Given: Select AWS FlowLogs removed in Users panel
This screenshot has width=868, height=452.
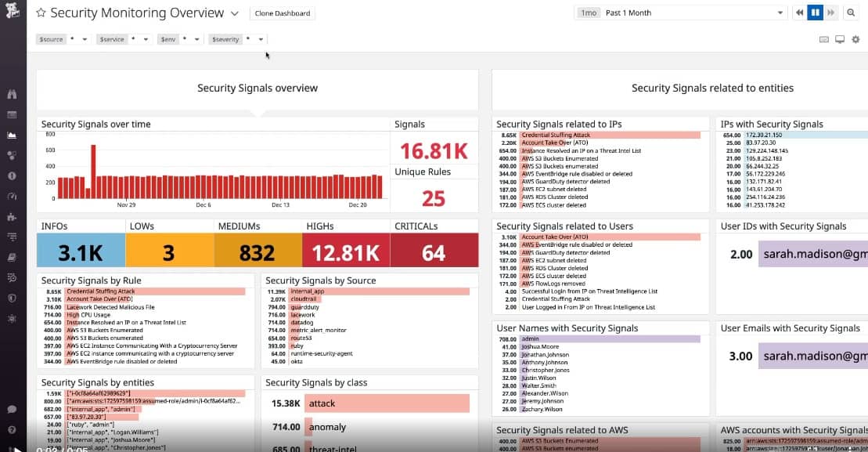Looking at the screenshot, I should pos(600,284).
